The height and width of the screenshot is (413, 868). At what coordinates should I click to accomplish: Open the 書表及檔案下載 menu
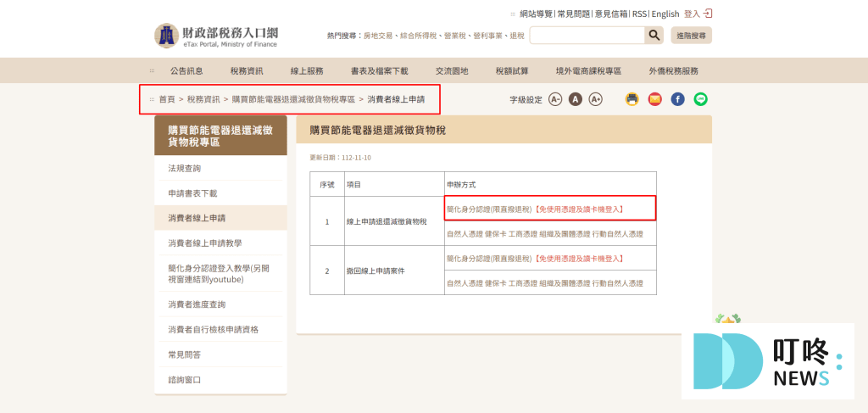point(379,71)
